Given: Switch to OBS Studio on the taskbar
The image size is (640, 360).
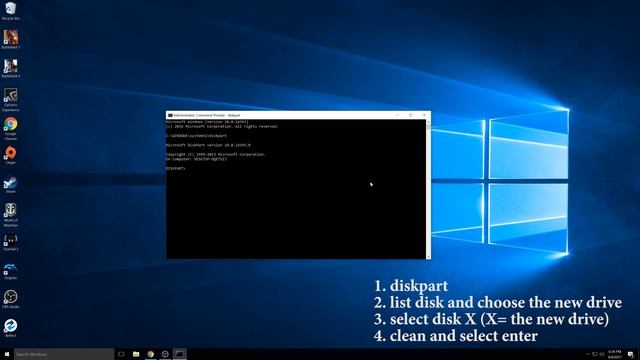Looking at the screenshot, I should (165, 354).
